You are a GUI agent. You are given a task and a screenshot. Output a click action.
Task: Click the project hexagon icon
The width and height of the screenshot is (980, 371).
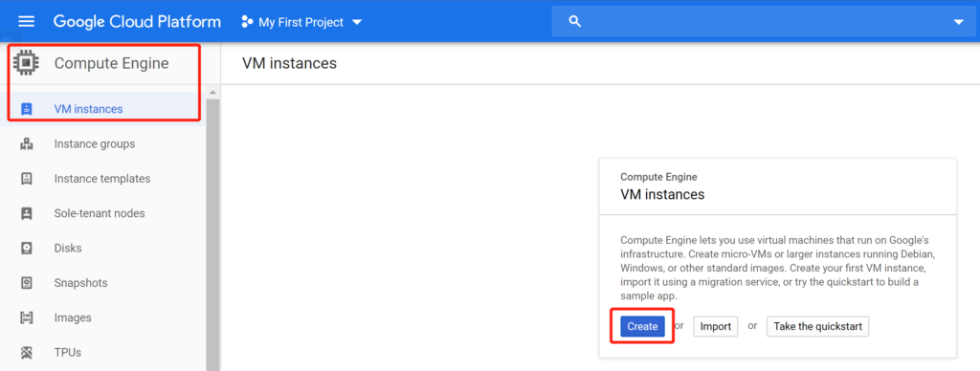click(x=247, y=23)
